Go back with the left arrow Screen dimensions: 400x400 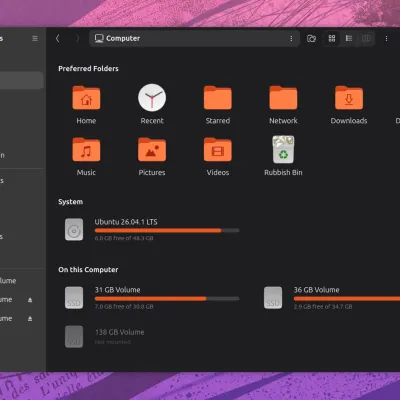click(x=58, y=38)
